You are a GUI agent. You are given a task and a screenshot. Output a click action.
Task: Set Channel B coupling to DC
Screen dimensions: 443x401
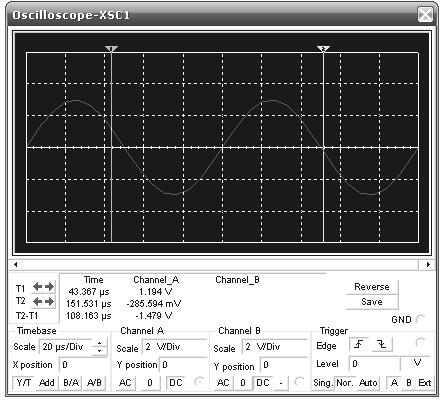[x=263, y=383]
